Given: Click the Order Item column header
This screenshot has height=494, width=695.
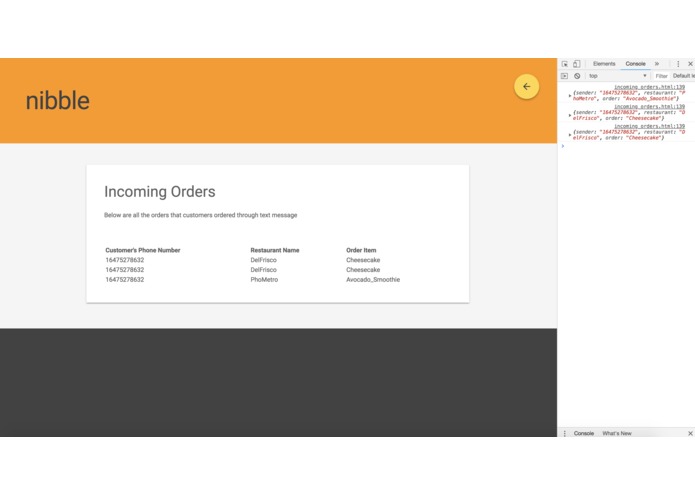Looking at the screenshot, I should [x=361, y=250].
